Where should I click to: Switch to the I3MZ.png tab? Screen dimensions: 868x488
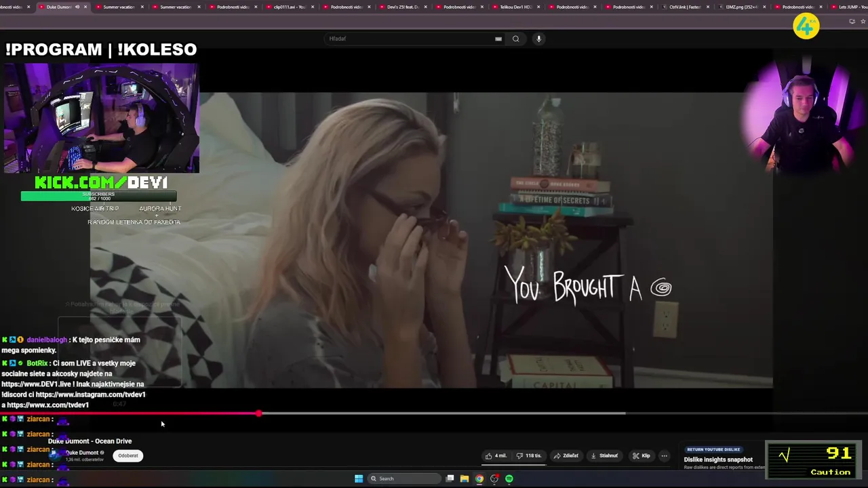point(741,7)
